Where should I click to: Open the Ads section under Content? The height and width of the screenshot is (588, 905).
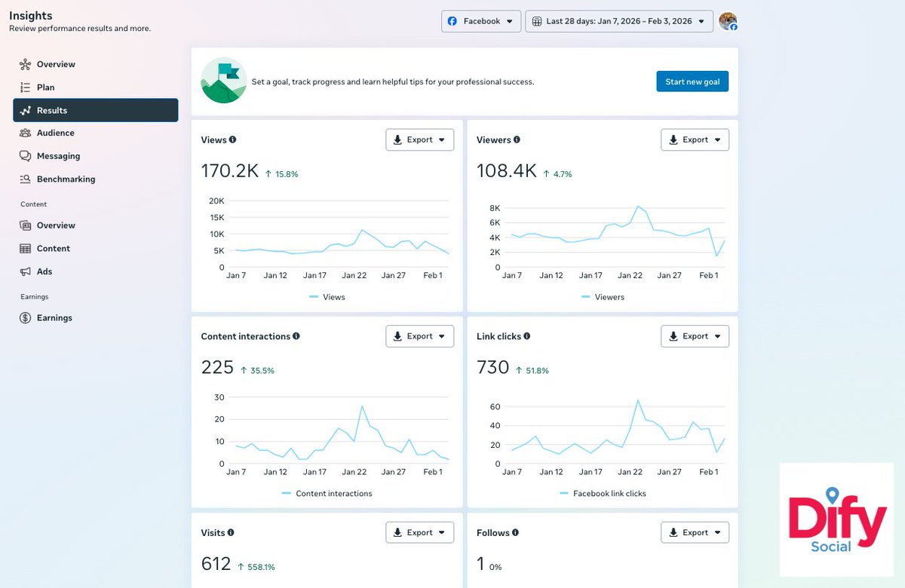point(26,271)
